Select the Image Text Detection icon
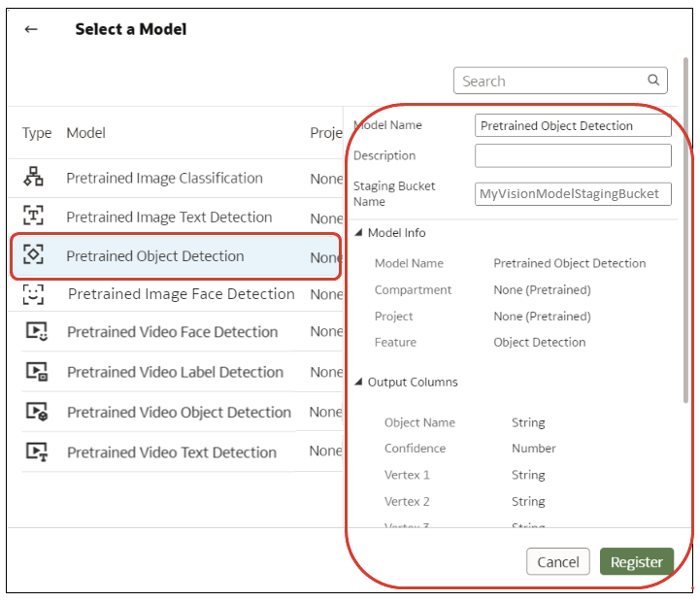The image size is (700, 602). click(34, 217)
